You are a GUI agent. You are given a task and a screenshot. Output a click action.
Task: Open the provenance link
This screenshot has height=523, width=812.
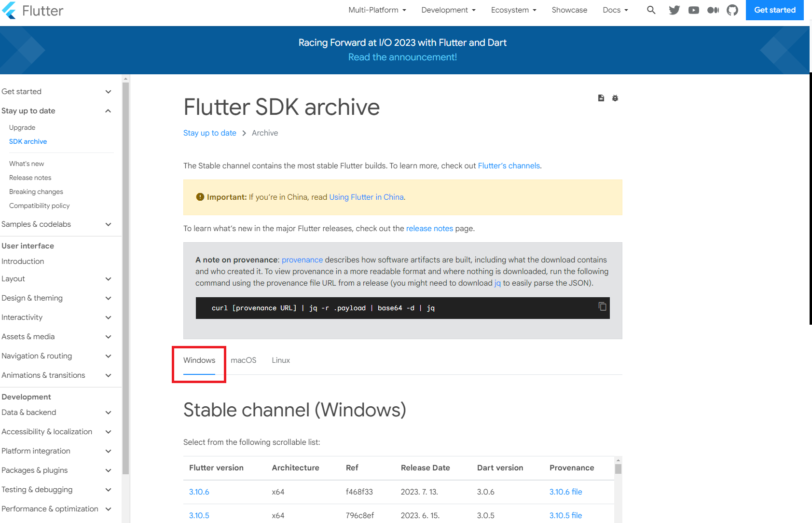tap(302, 260)
